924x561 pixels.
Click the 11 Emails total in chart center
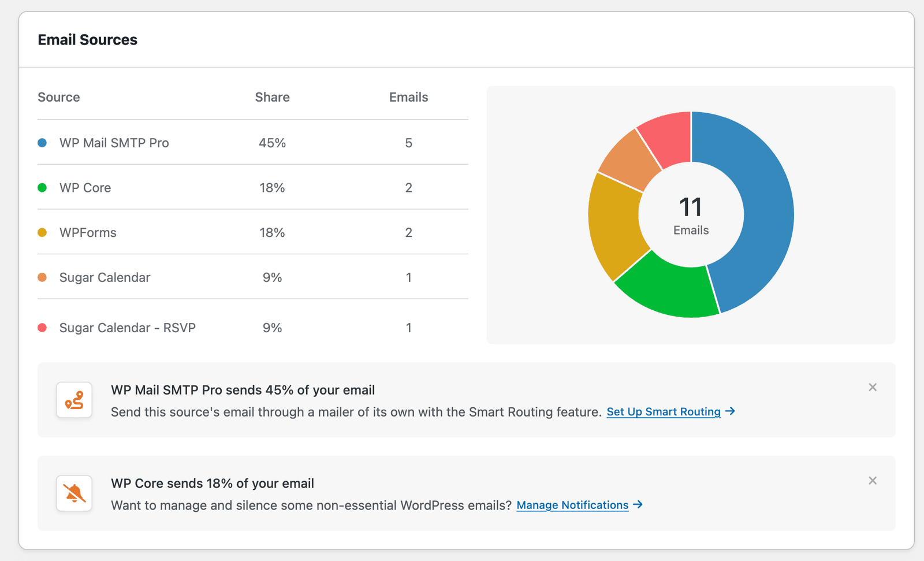(x=691, y=215)
